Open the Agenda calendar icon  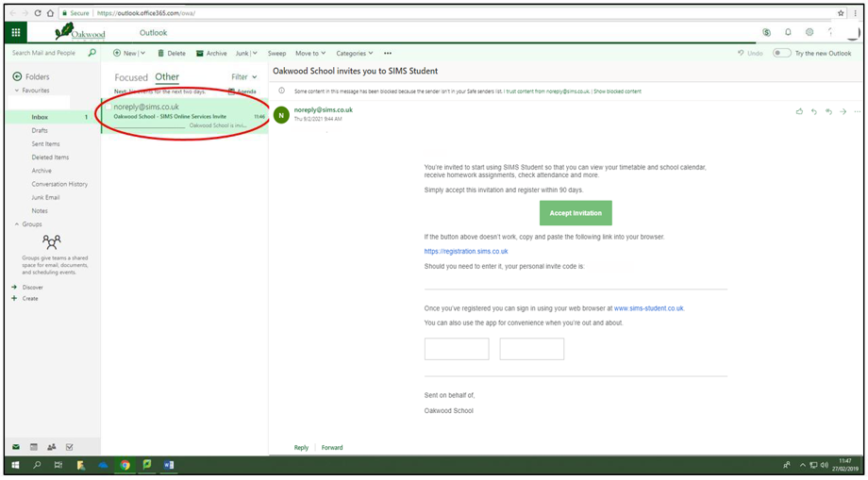click(231, 91)
